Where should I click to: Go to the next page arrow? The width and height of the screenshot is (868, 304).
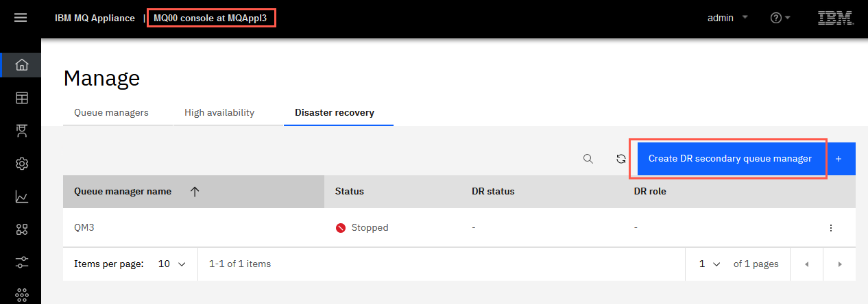click(x=839, y=264)
